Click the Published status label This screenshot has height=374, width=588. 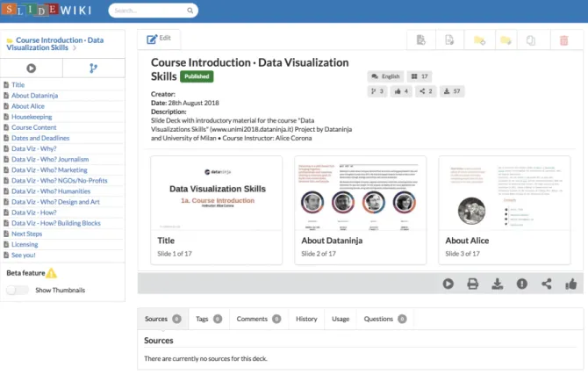[197, 76]
